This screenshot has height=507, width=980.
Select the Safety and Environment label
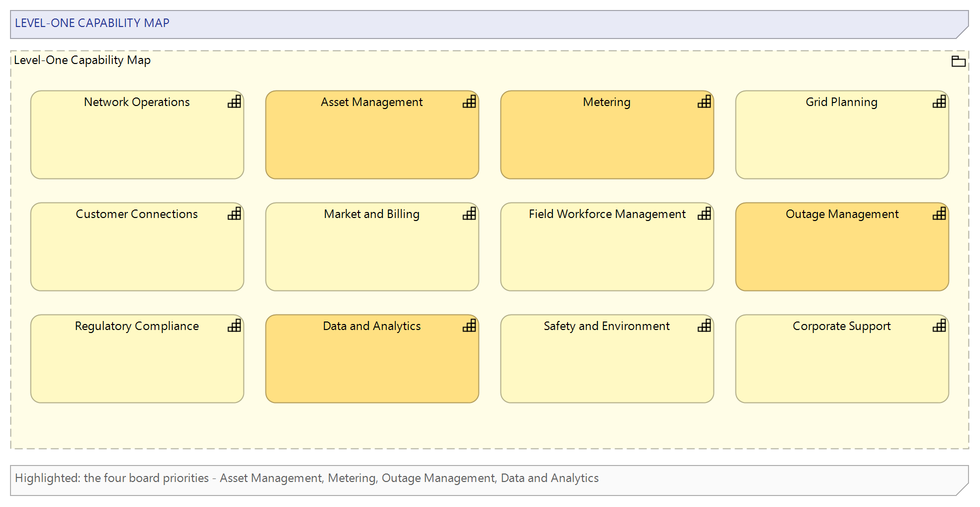click(606, 326)
